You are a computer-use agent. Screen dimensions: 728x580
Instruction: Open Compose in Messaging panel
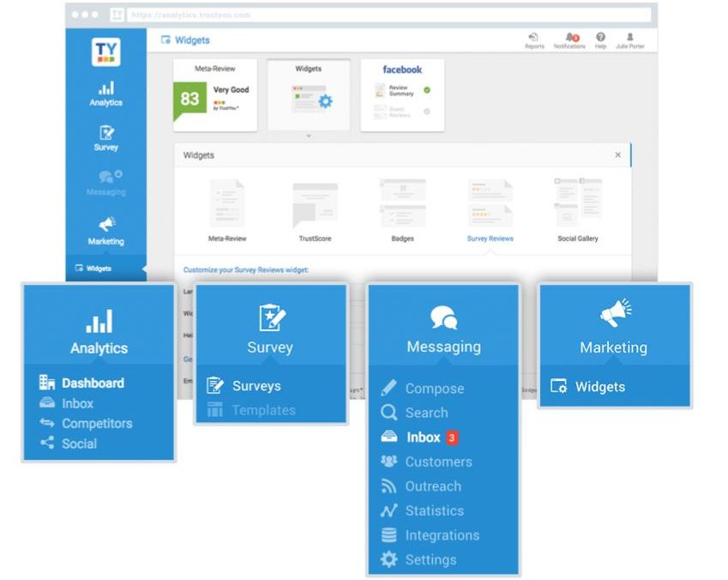click(x=422, y=388)
